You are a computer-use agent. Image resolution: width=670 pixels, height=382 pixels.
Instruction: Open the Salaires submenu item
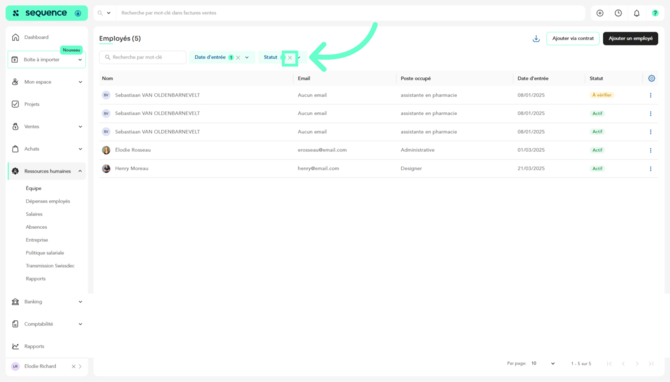point(34,214)
